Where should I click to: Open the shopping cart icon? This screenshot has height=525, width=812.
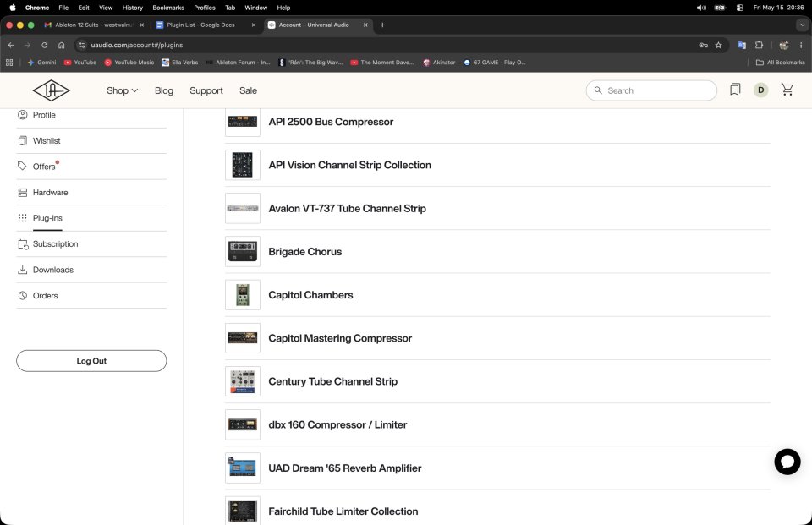(x=787, y=90)
